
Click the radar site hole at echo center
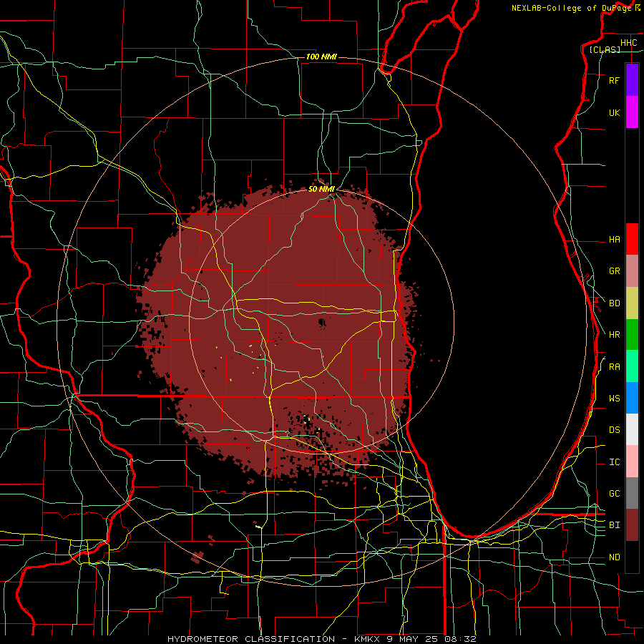point(322,323)
